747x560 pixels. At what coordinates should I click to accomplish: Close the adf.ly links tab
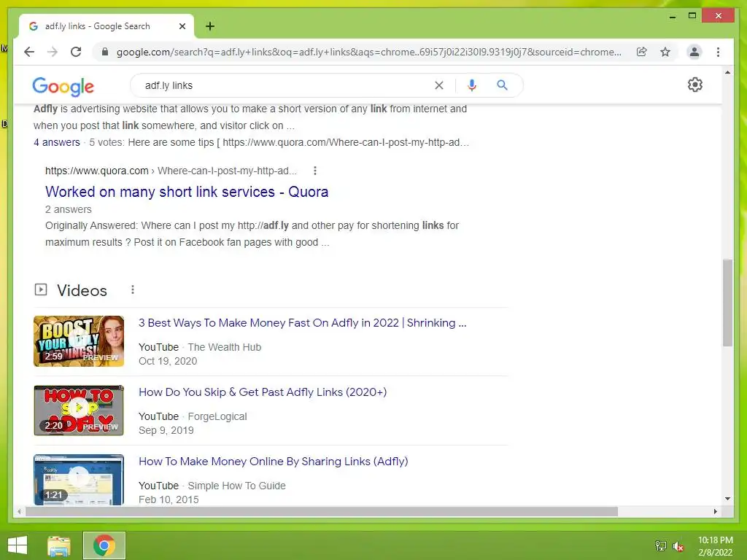(182, 26)
